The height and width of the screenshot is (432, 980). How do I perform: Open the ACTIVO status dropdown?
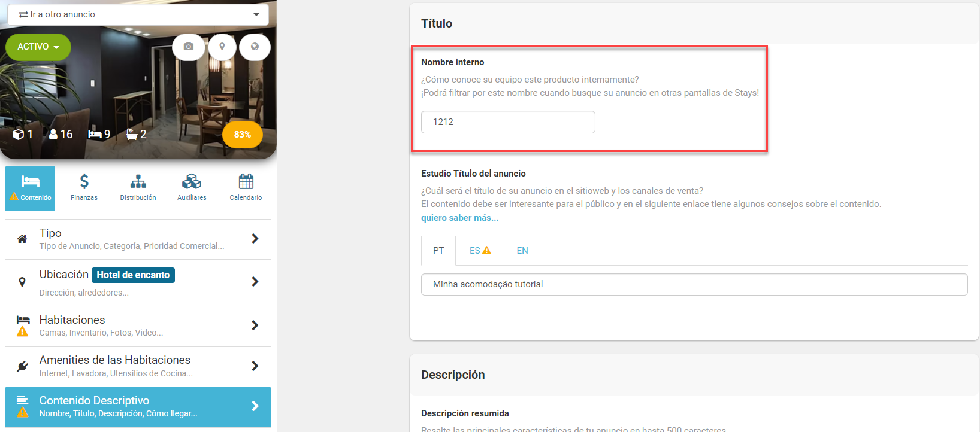pyautogui.click(x=38, y=47)
